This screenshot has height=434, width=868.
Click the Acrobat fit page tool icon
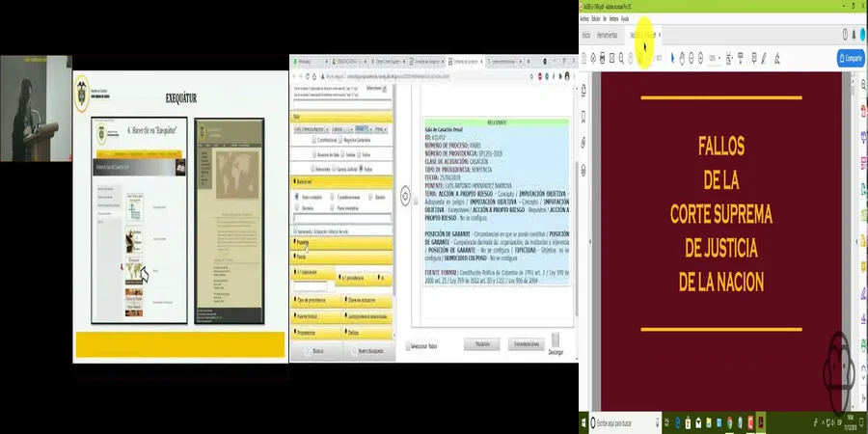[x=728, y=58]
